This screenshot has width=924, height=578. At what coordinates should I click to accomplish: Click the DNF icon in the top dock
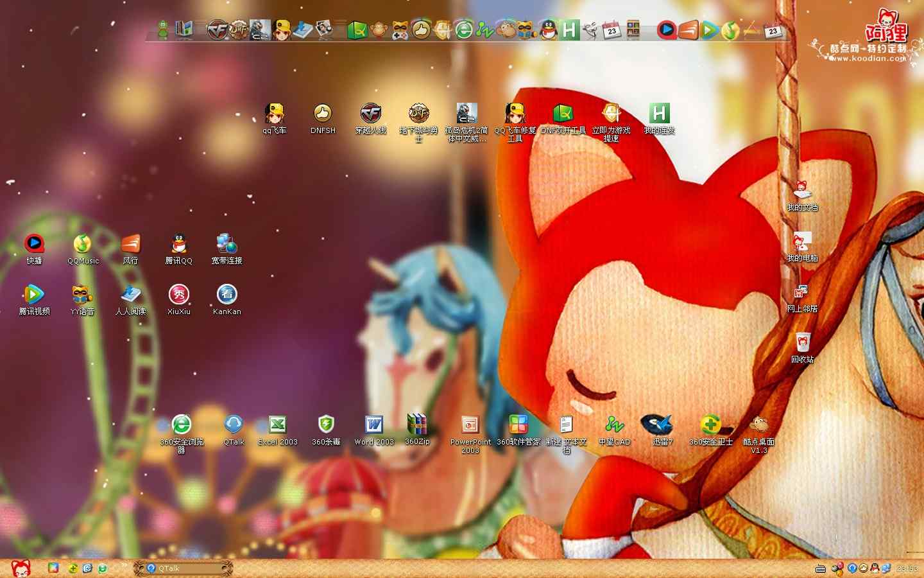tap(239, 30)
